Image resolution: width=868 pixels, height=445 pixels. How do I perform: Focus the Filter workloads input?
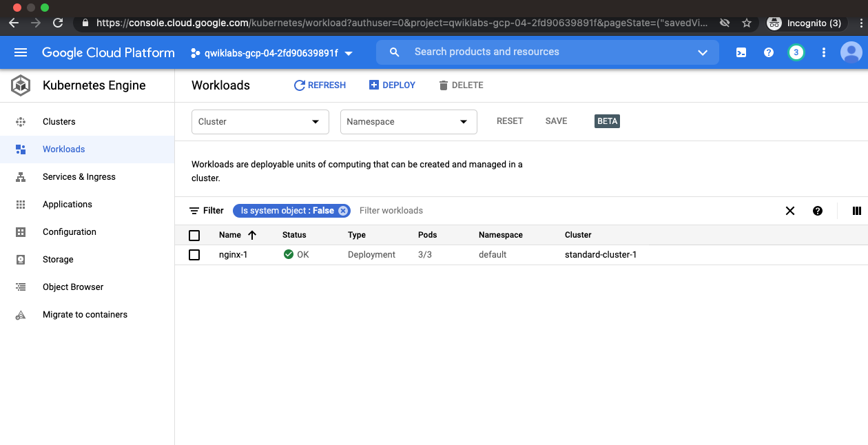point(391,211)
